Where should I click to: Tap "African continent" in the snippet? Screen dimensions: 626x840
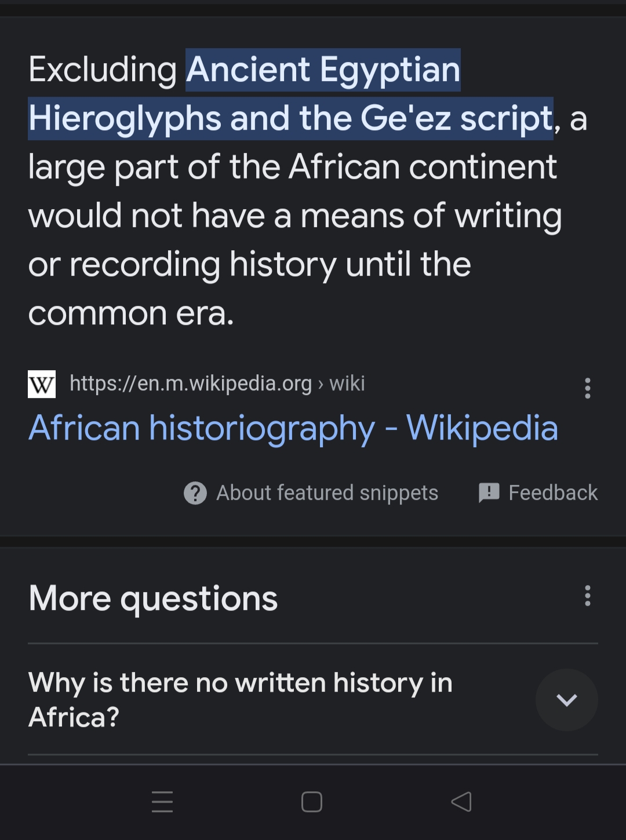[x=423, y=167]
